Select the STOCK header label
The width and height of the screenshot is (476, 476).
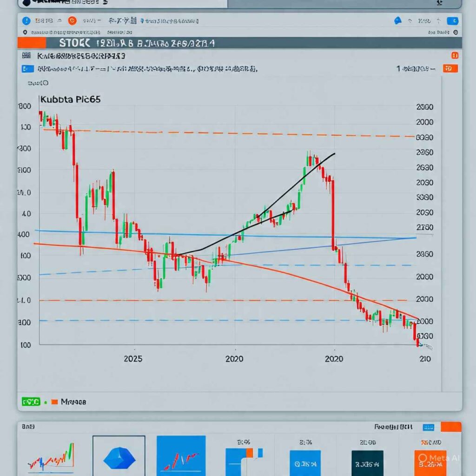pos(74,43)
